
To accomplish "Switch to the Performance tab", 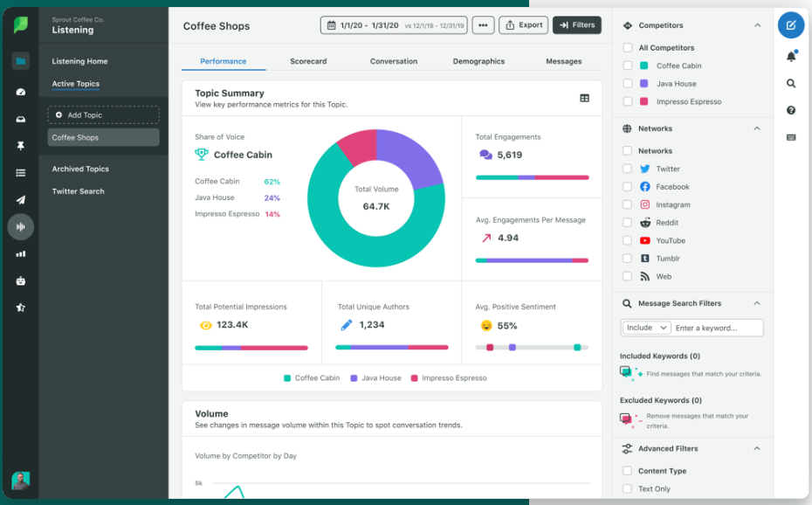I will (x=224, y=61).
